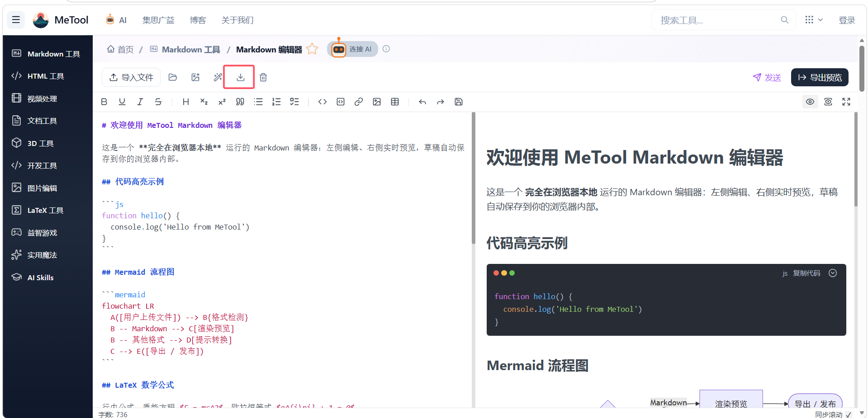Select 图片编辑 in sidebar
Screen dimensions: 868x418
pos(47,188)
